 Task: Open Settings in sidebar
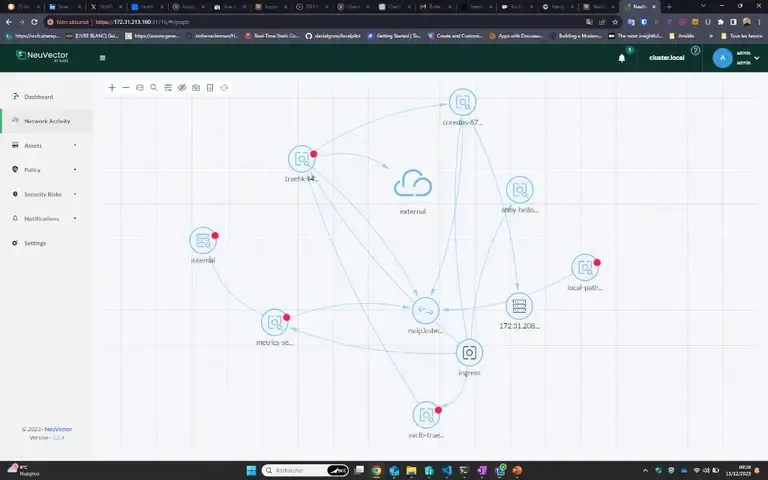tap(35, 243)
